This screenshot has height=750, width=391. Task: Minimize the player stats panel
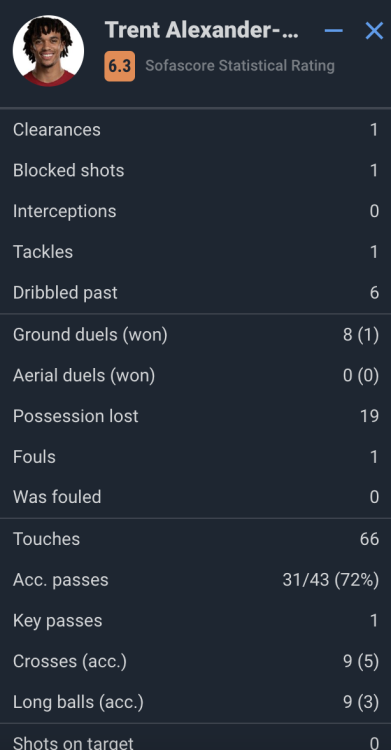tap(334, 31)
